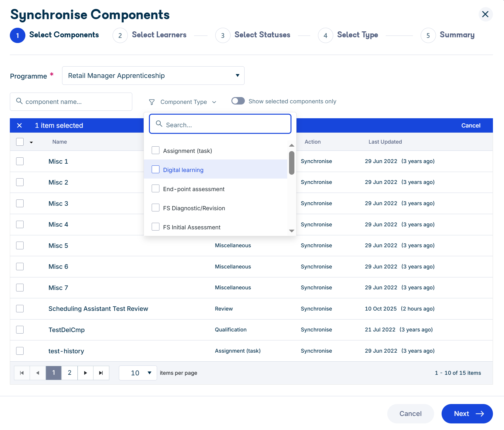This screenshot has height=430, width=504.
Task: Go to step 1 Select Components
Action: click(x=54, y=35)
